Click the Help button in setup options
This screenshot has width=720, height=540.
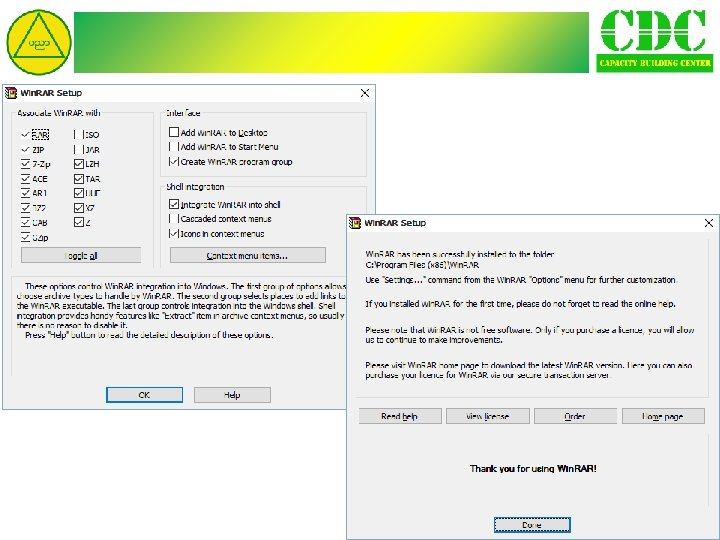pos(232,395)
